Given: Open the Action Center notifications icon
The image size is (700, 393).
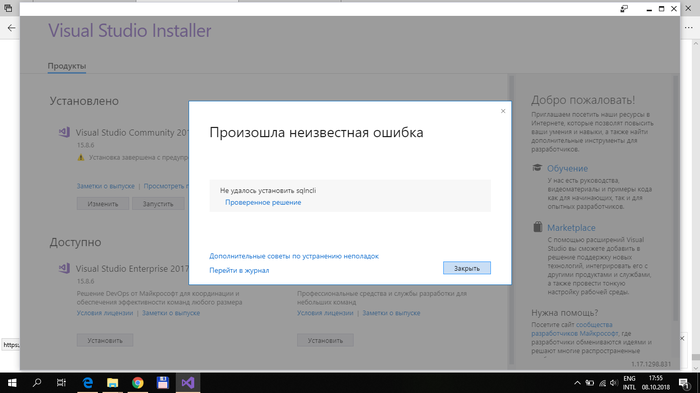Looking at the screenshot, I should 684,383.
